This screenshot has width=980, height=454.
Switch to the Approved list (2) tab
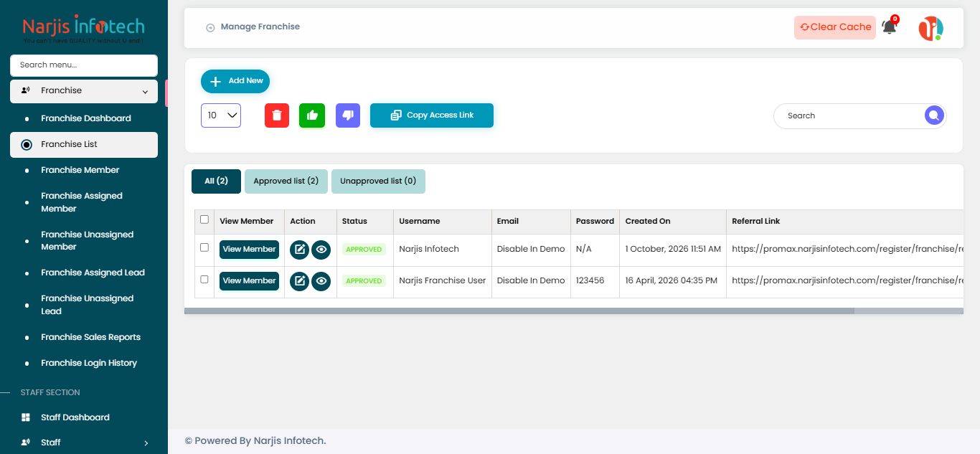coord(286,181)
